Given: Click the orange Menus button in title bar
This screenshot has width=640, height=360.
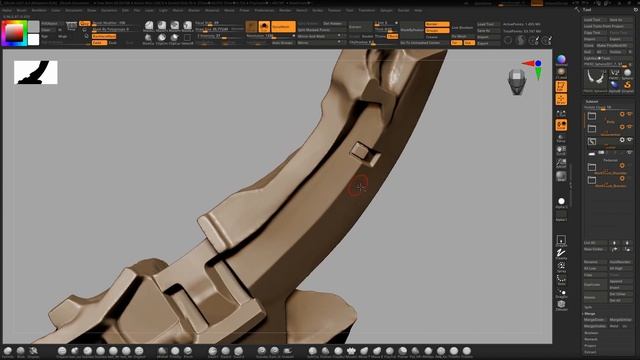Looking at the screenshot, I should 537,3.
